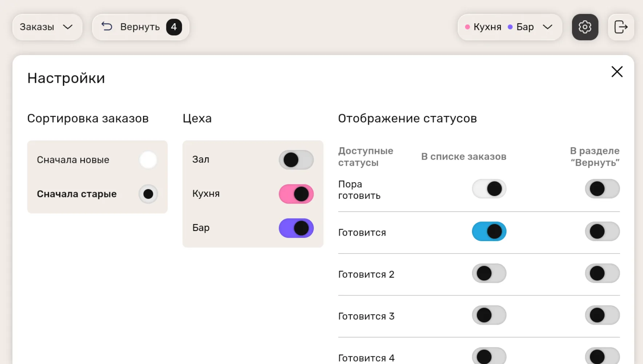Toggle Пора готовить in orders list

pos(489,189)
